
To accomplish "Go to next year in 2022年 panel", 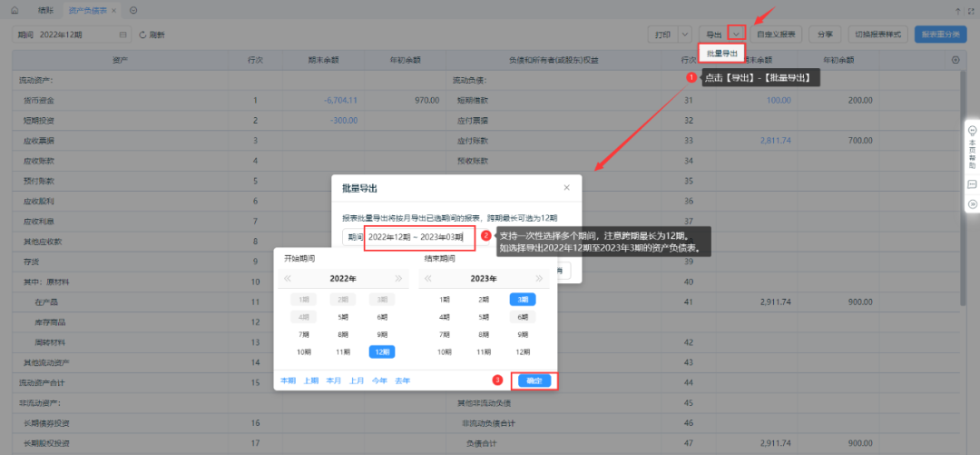I will pos(398,279).
